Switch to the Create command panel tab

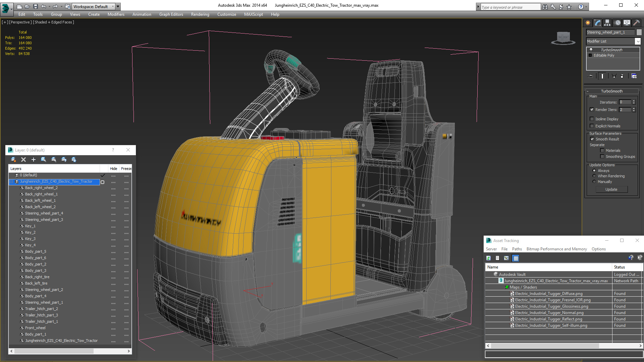click(588, 23)
